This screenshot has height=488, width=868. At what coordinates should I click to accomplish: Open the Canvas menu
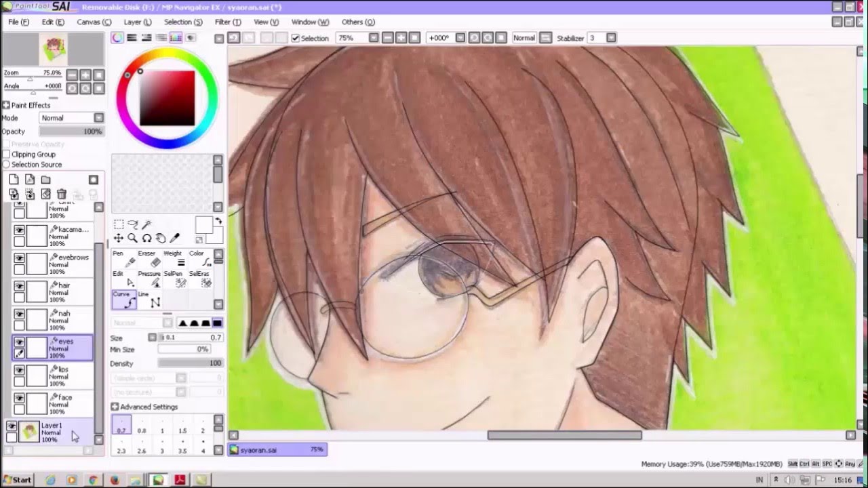point(94,22)
